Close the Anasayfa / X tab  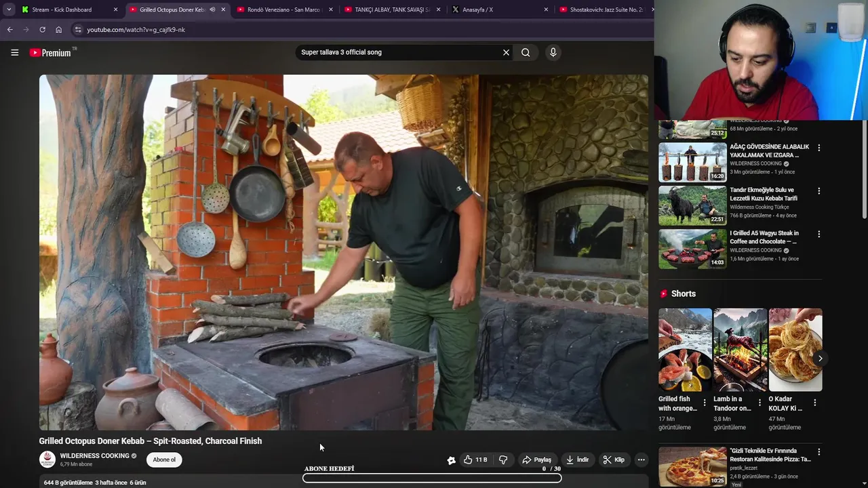tap(546, 9)
